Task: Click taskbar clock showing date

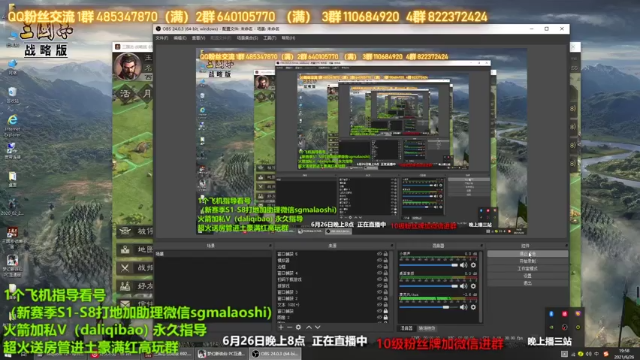Action: point(624,353)
